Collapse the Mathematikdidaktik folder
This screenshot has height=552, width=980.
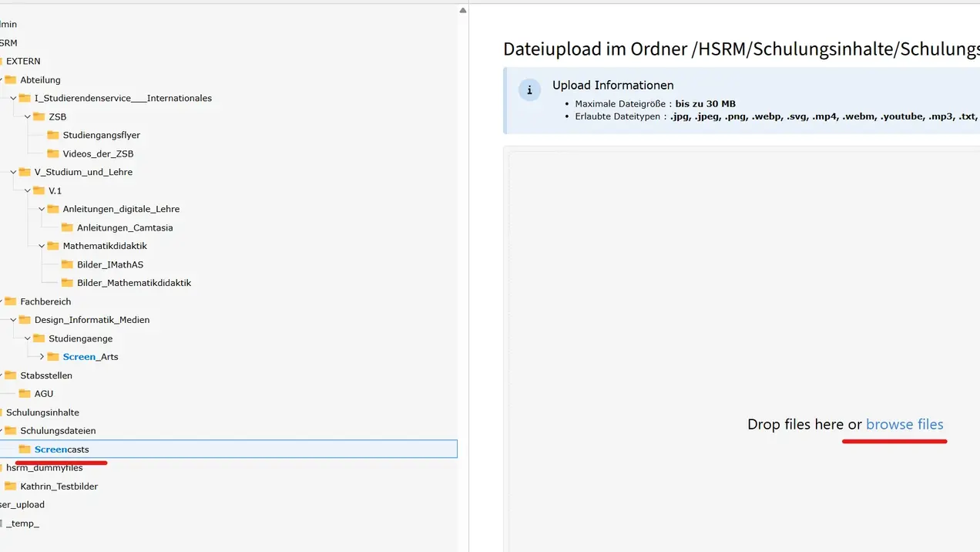(42, 246)
